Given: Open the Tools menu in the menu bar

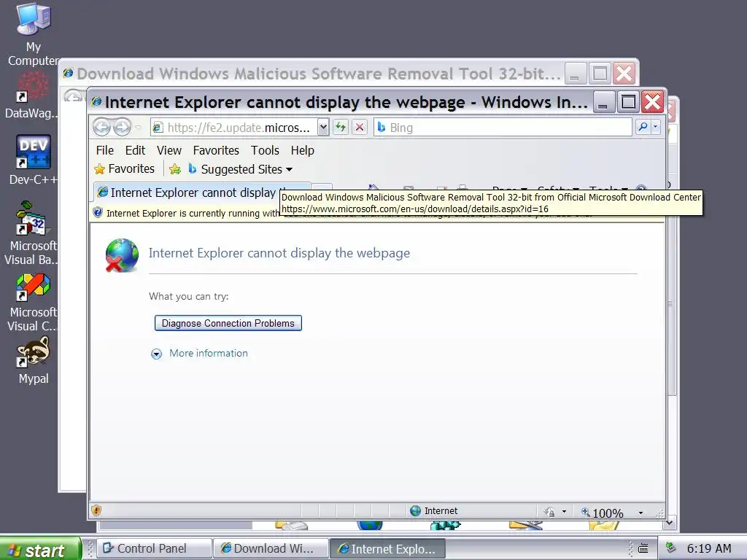Looking at the screenshot, I should [265, 150].
